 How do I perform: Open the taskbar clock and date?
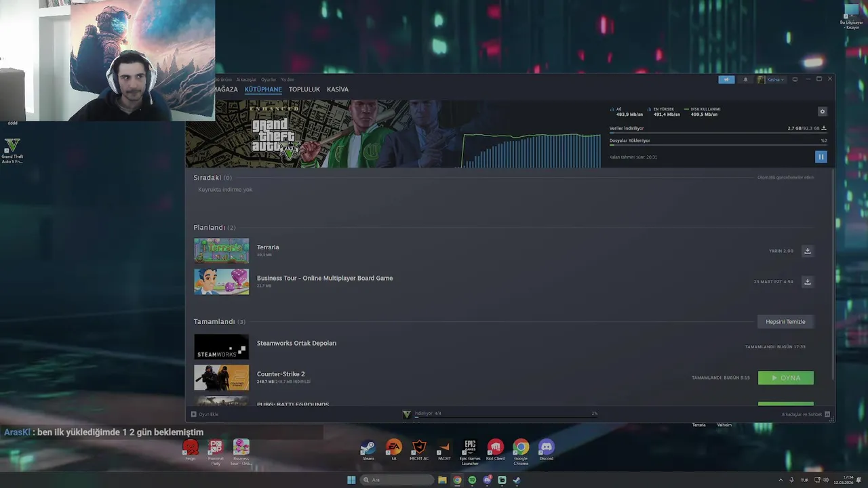click(845, 480)
